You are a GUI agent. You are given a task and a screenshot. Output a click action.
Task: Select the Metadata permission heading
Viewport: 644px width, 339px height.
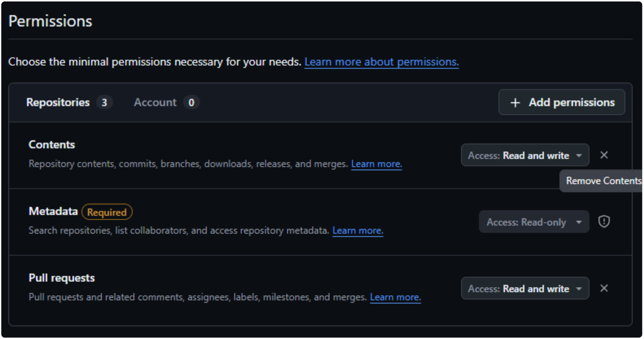[x=53, y=211]
